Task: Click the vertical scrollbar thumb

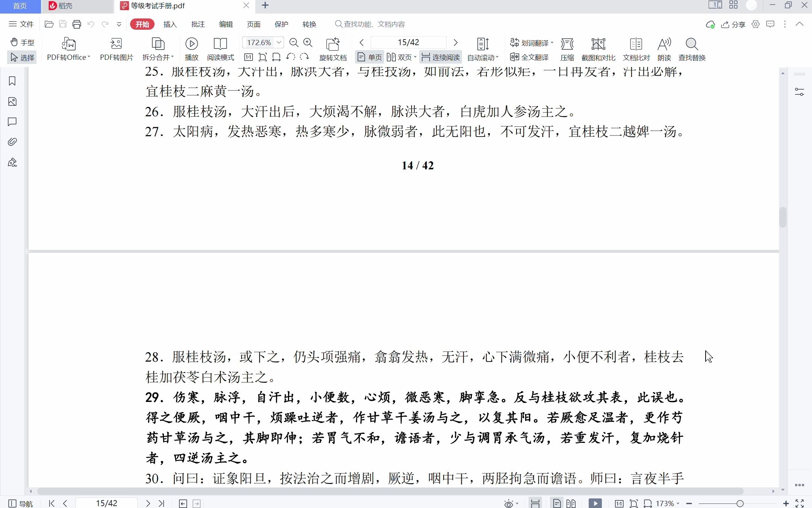Action: pos(783,217)
